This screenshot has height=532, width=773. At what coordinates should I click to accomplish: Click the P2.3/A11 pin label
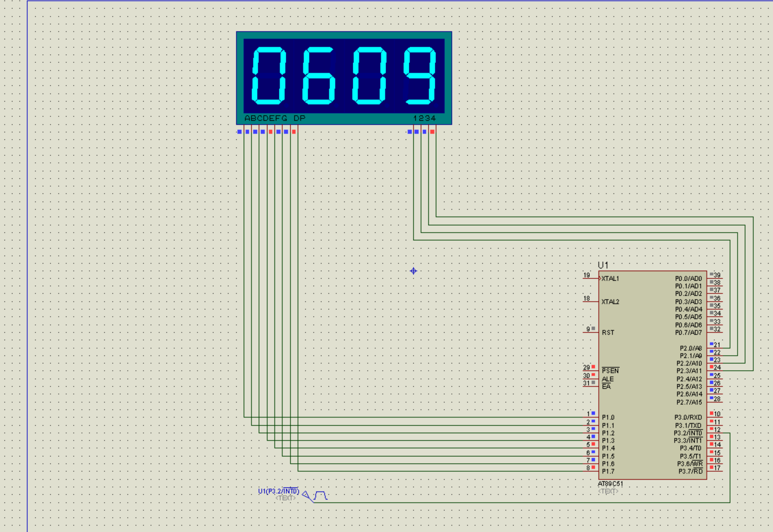coord(689,371)
